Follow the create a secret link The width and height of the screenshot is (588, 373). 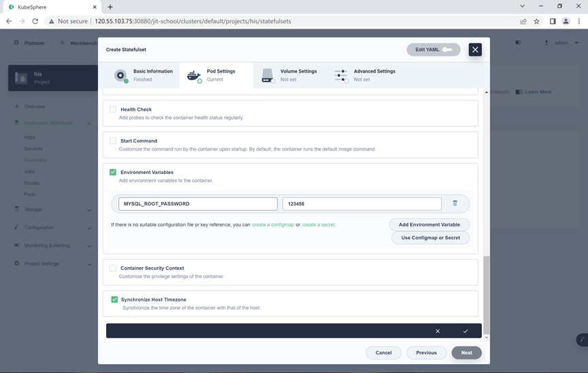click(319, 225)
